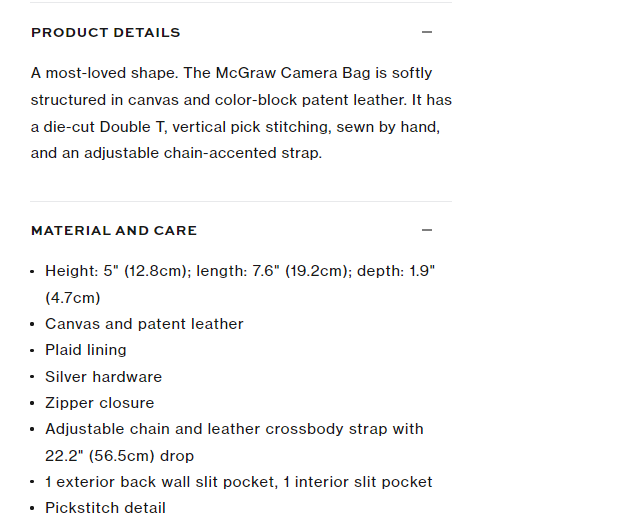The image size is (637, 522).
Task: Collapse Material and Care using minus icon
Action: (427, 230)
